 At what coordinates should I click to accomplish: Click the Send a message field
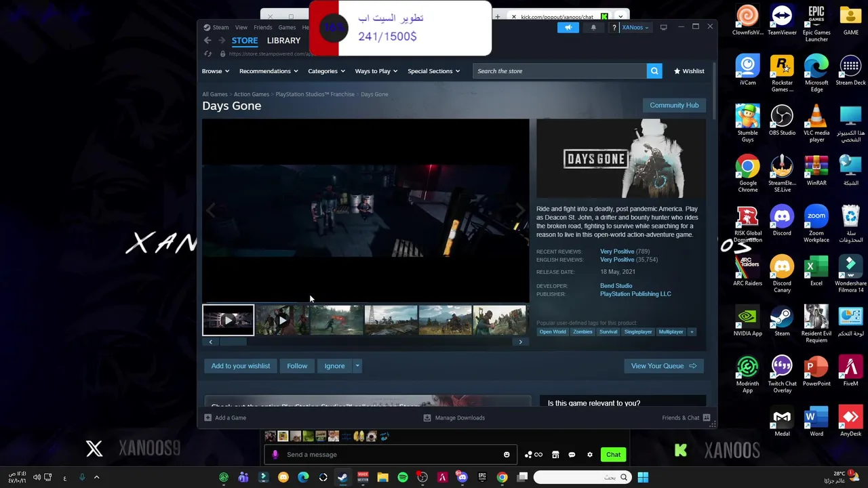tap(391, 455)
